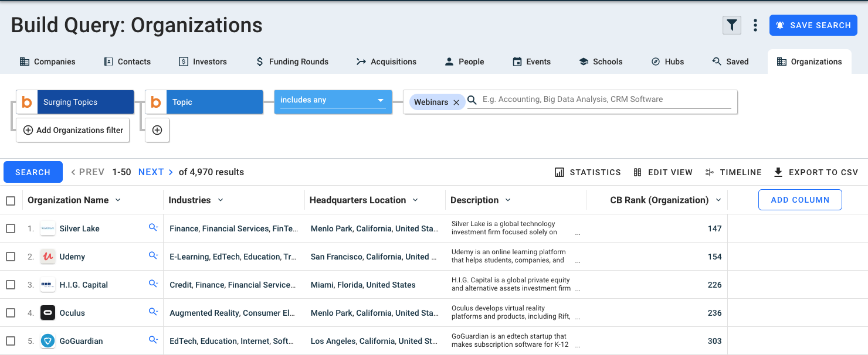
Task: Check the Silver Lake row checkbox
Action: (11, 228)
